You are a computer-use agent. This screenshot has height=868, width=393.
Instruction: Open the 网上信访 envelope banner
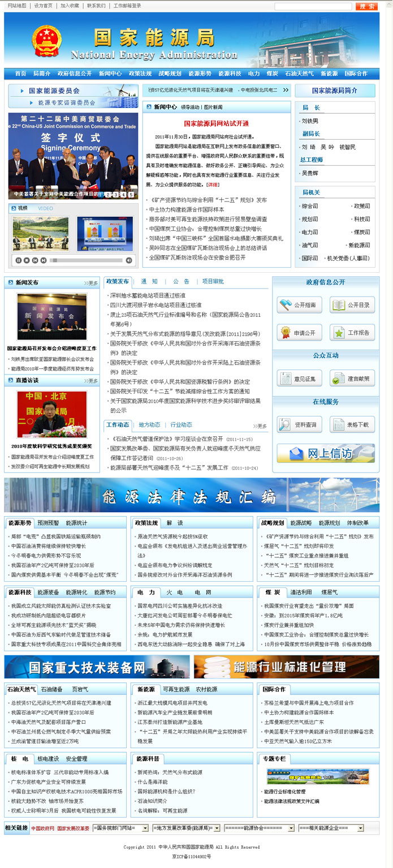point(326,453)
